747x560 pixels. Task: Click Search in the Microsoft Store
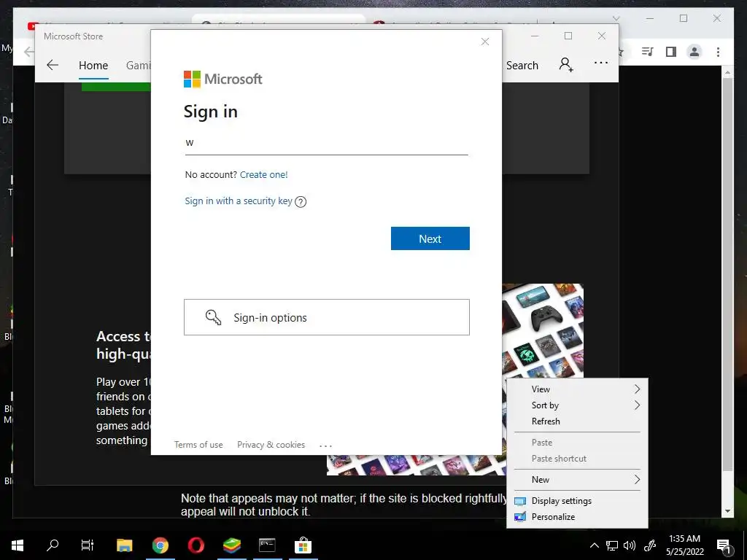tap(522, 66)
